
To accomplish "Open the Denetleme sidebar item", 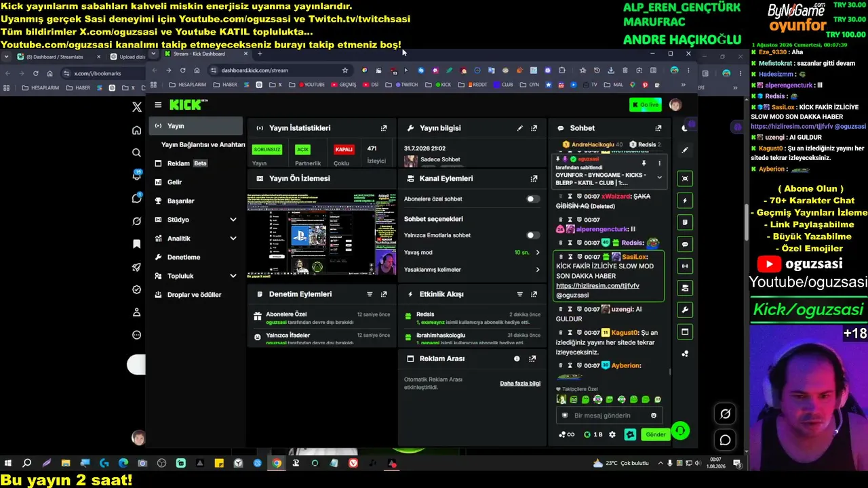I will [x=196, y=258].
